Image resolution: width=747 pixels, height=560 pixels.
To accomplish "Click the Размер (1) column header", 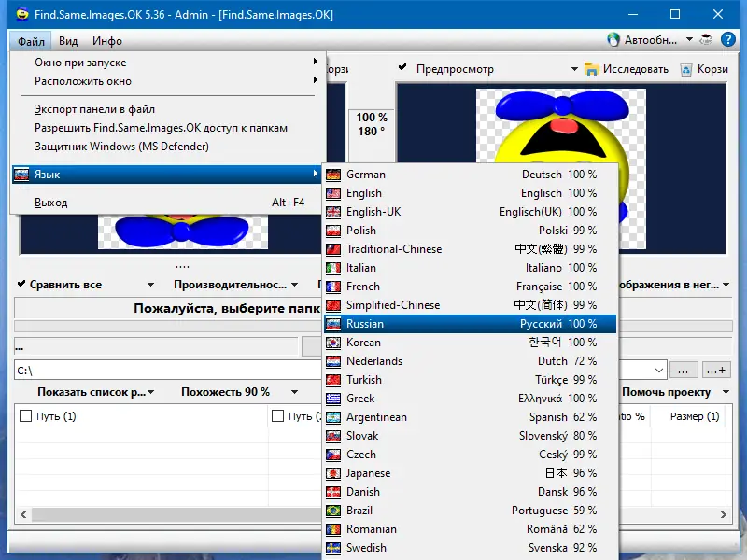I will tap(695, 416).
